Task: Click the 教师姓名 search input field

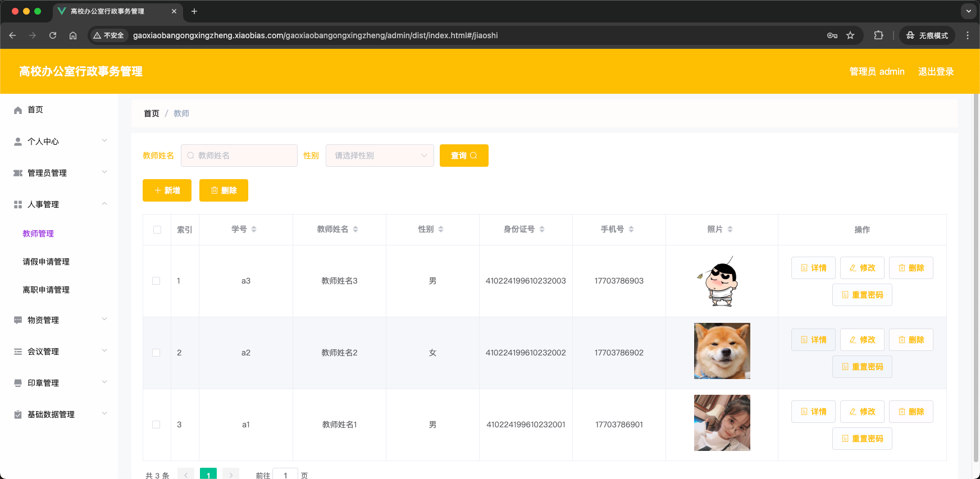Action: coord(239,156)
